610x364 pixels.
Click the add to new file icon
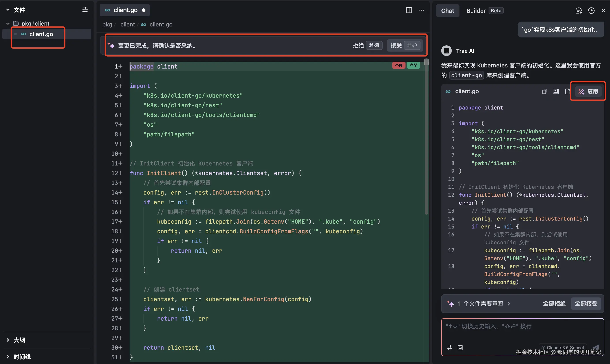(567, 91)
